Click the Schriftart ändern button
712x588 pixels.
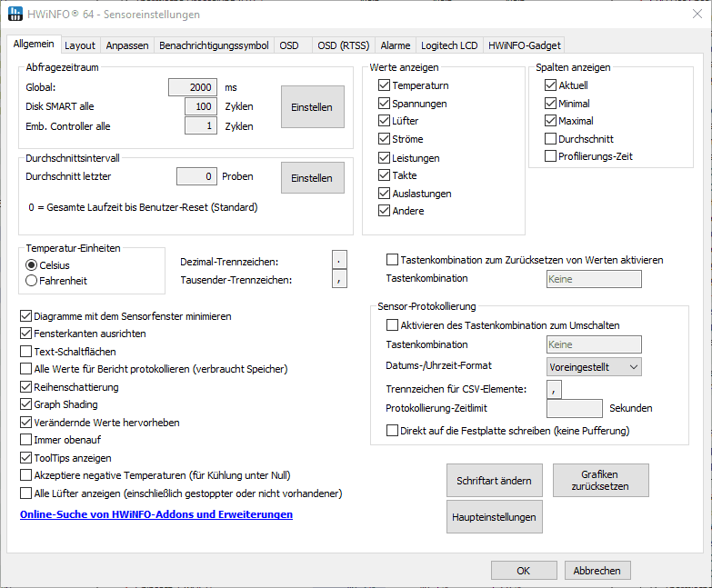pos(494,481)
